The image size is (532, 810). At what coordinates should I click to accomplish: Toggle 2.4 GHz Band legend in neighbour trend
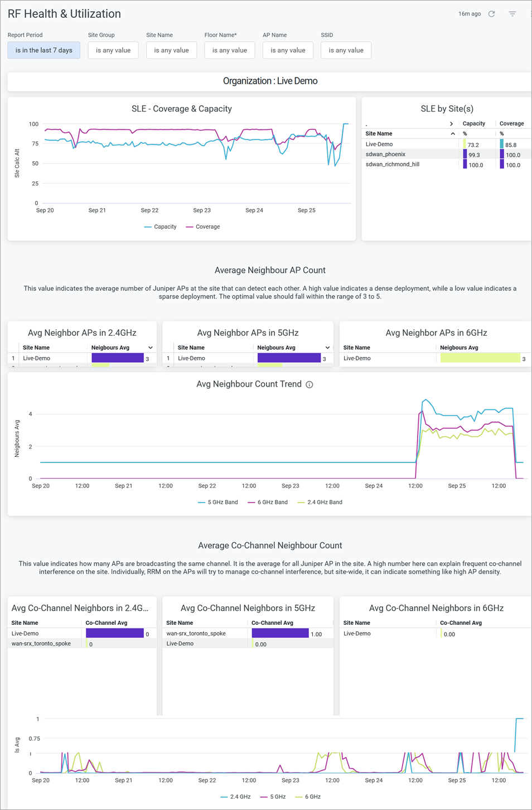(x=320, y=503)
